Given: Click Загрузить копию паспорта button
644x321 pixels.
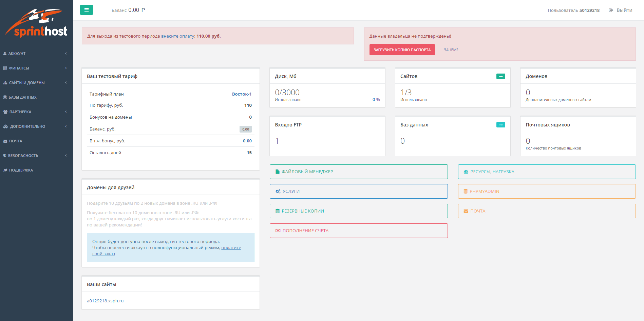Looking at the screenshot, I should 402,50.
